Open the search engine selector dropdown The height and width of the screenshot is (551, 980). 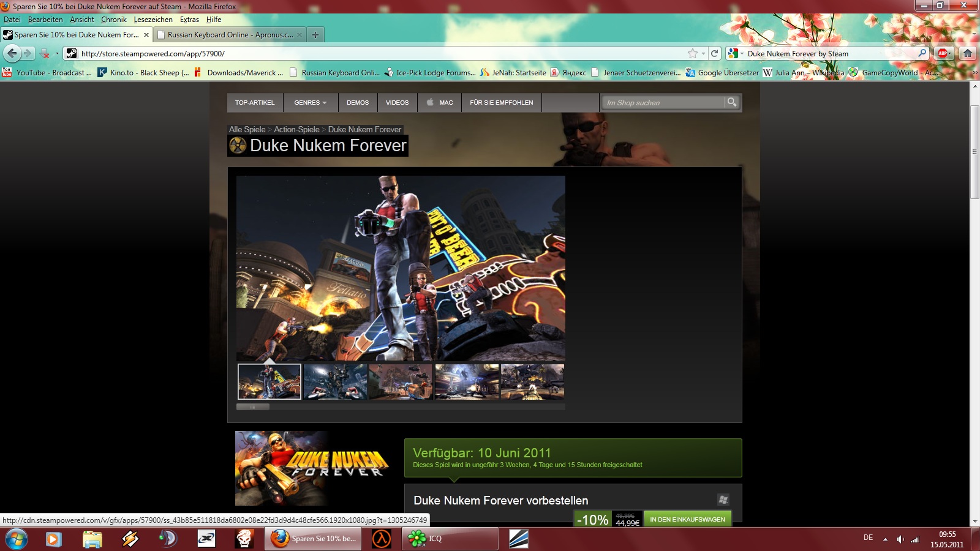(x=735, y=53)
